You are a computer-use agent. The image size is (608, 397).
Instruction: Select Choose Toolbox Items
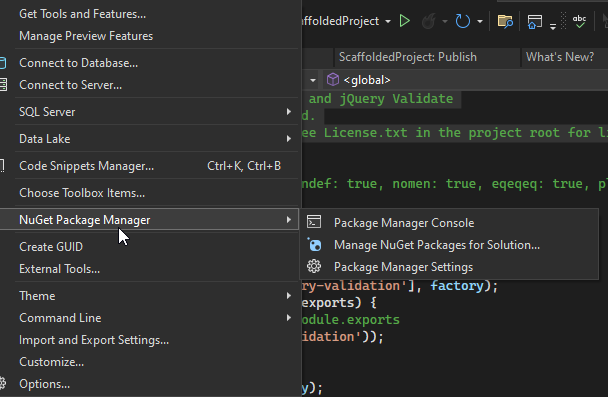[x=149, y=193]
